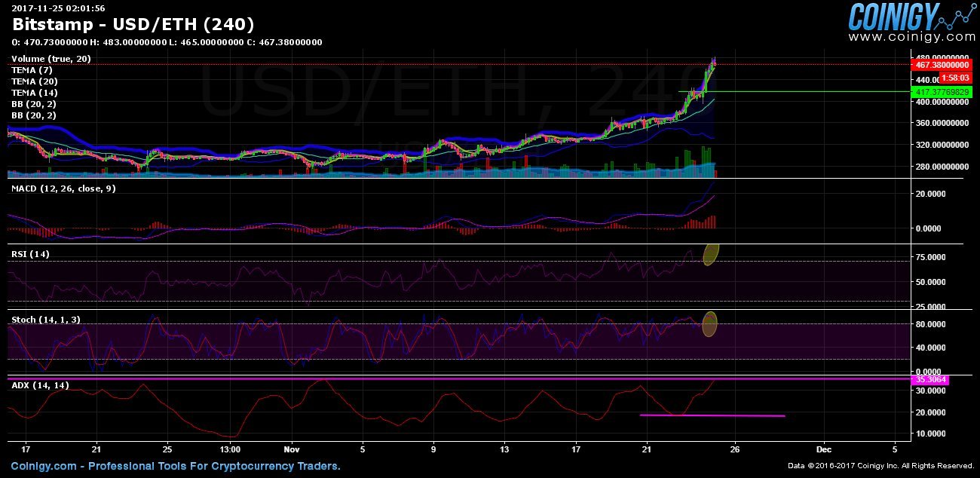Click the Volume (true, 20) indicator label
980x478 pixels.
tap(51, 58)
